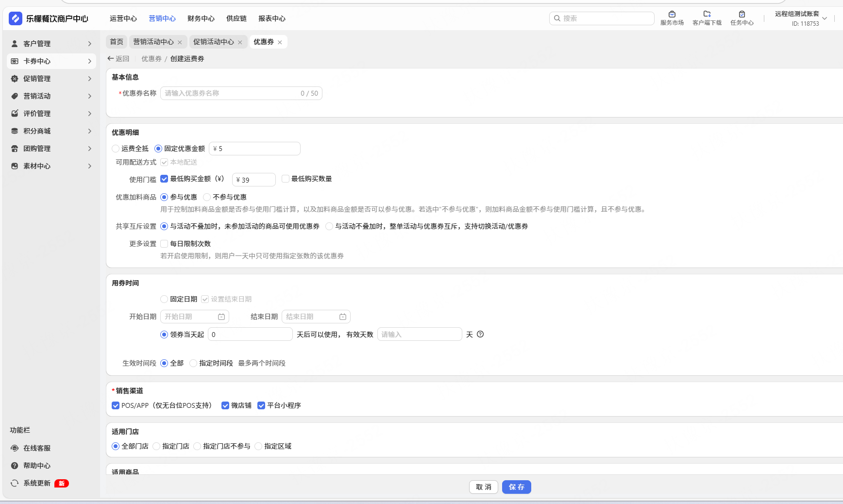Click the 卡券中心 sidebar icon
This screenshot has height=504, width=843.
(x=15, y=61)
